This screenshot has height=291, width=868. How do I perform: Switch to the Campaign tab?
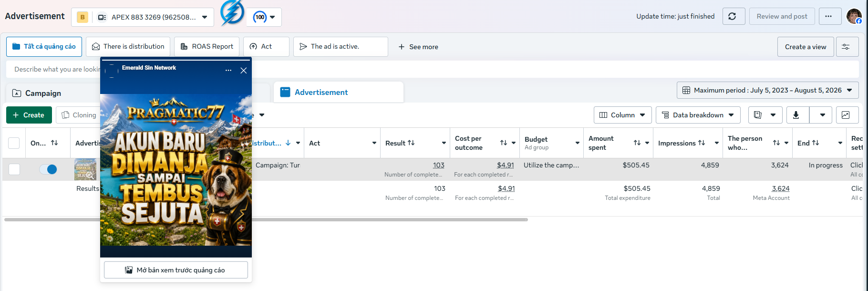click(43, 93)
